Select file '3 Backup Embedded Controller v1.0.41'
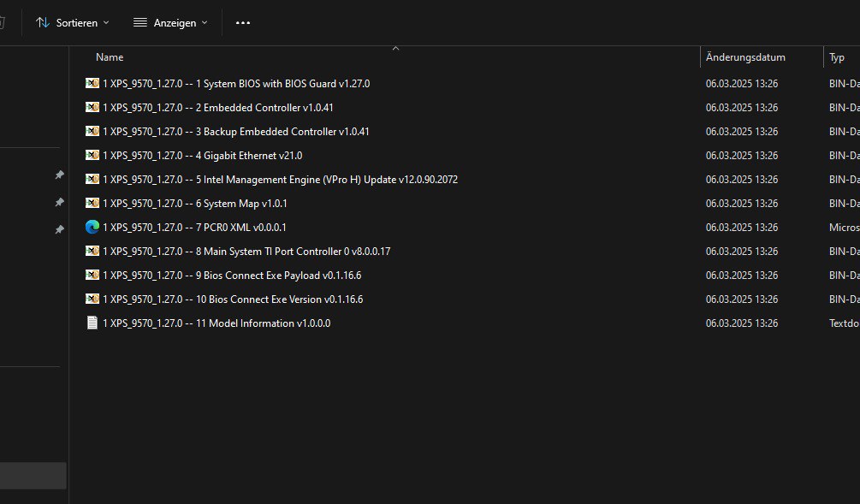The width and height of the screenshot is (860, 504). point(236,132)
